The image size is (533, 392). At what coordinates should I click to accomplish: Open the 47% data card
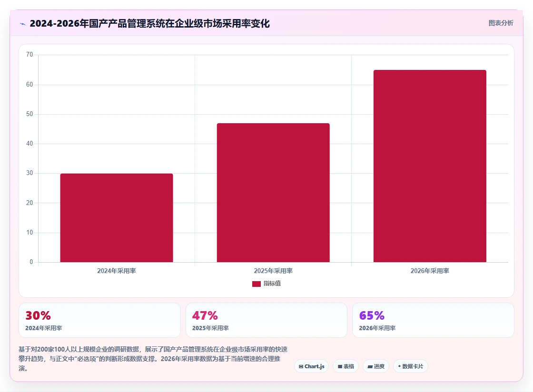point(266,320)
